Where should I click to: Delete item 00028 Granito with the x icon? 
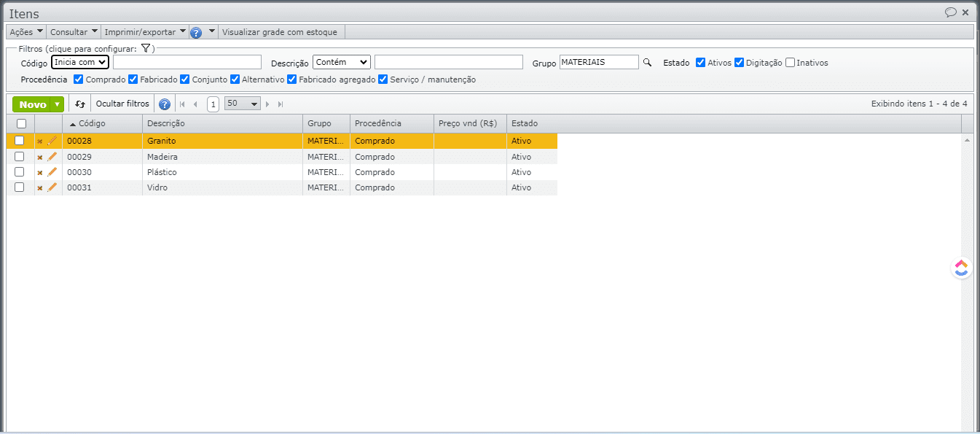40,142
